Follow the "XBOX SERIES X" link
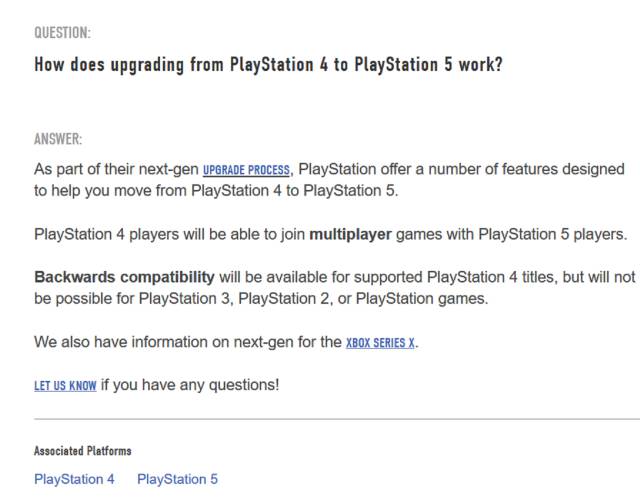This screenshot has height=501, width=640. tap(380, 342)
